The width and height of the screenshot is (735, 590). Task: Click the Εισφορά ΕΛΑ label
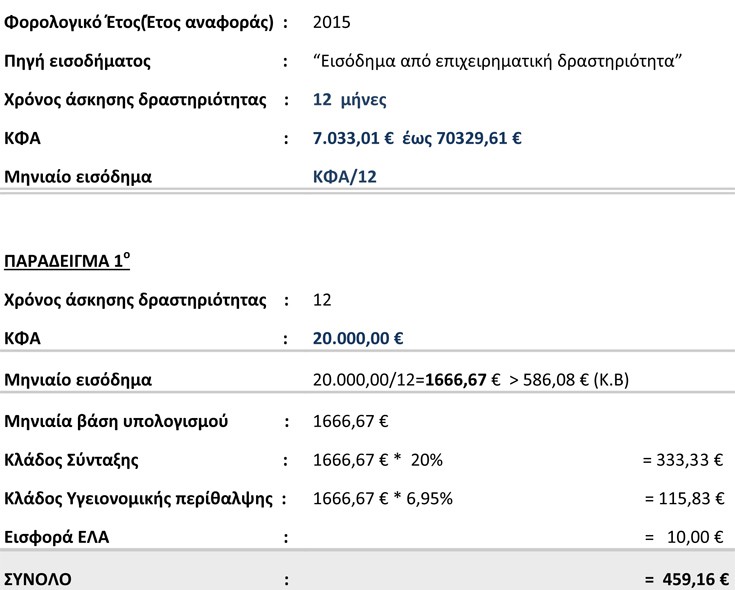coord(57,537)
